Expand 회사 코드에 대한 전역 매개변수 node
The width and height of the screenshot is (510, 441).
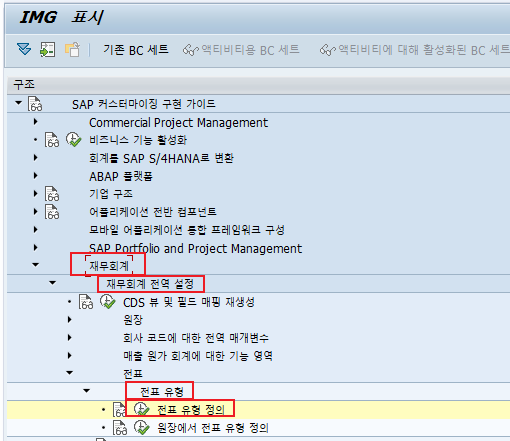click(69, 338)
